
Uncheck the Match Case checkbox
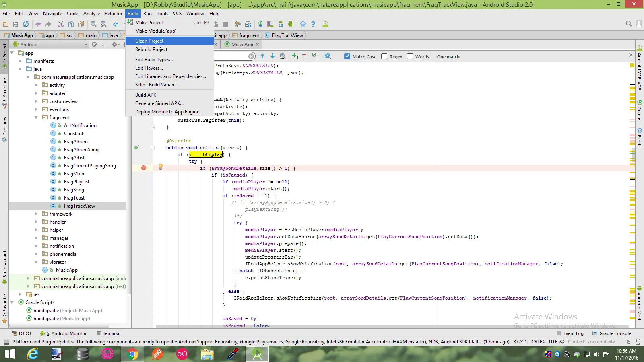tap(347, 57)
